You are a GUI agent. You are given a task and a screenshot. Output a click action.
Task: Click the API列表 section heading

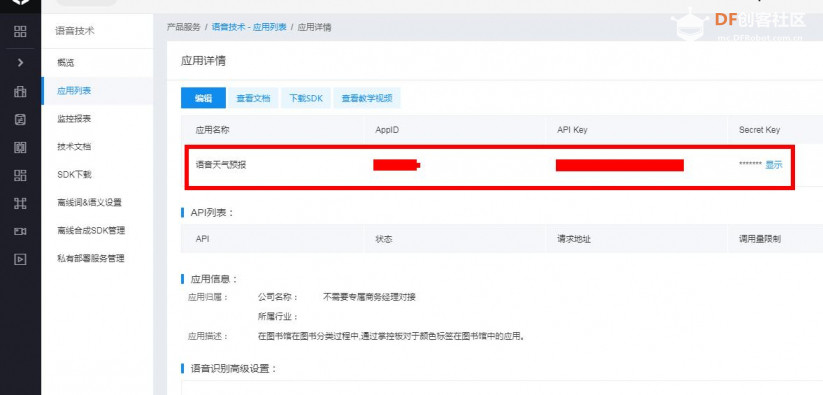(212, 212)
